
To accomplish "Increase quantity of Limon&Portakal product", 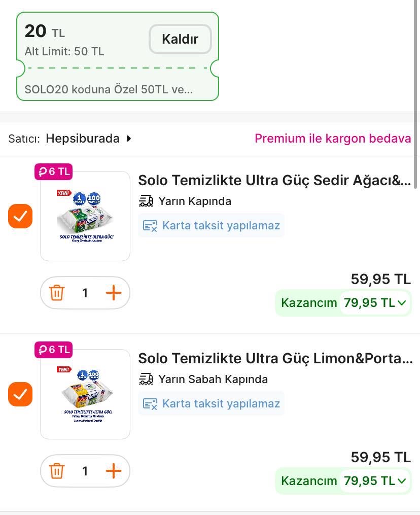I will point(114,471).
